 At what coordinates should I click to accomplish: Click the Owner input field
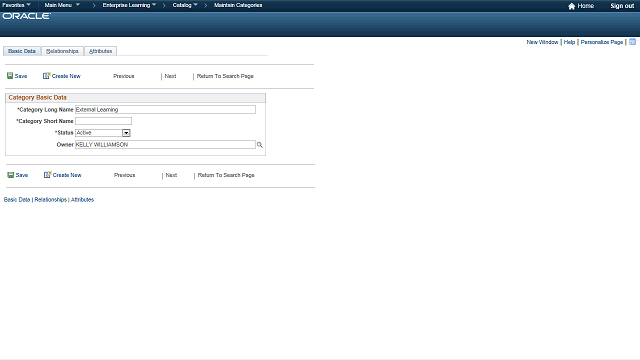point(165,144)
